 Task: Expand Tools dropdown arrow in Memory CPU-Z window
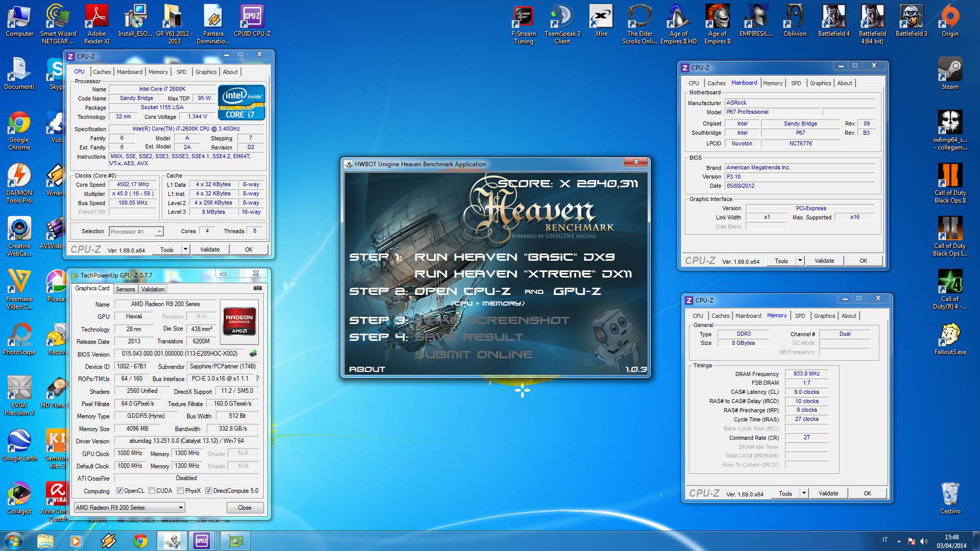pyautogui.click(x=804, y=493)
